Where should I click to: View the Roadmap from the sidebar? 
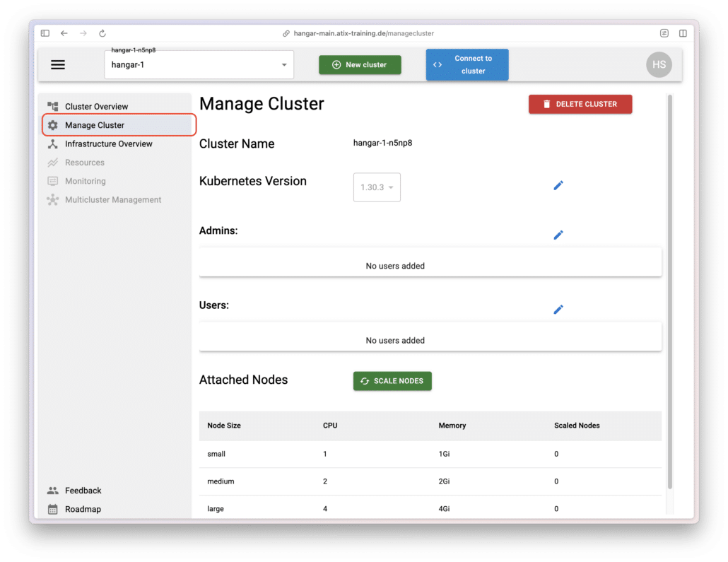point(83,509)
